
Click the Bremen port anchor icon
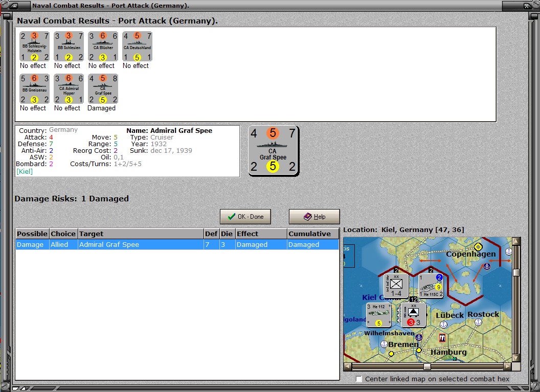coord(385,344)
